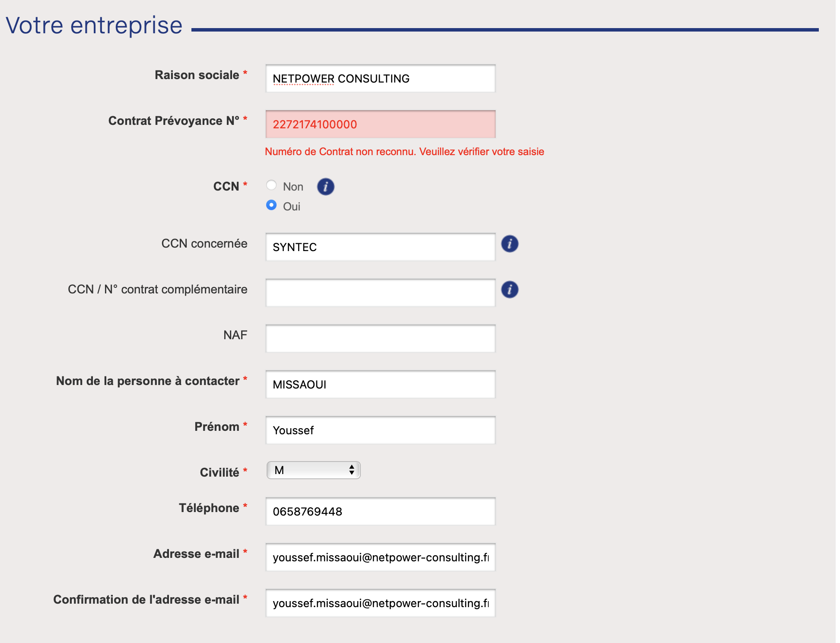Click the empty NAF input field
Screen dimensions: 840x643
click(x=380, y=339)
